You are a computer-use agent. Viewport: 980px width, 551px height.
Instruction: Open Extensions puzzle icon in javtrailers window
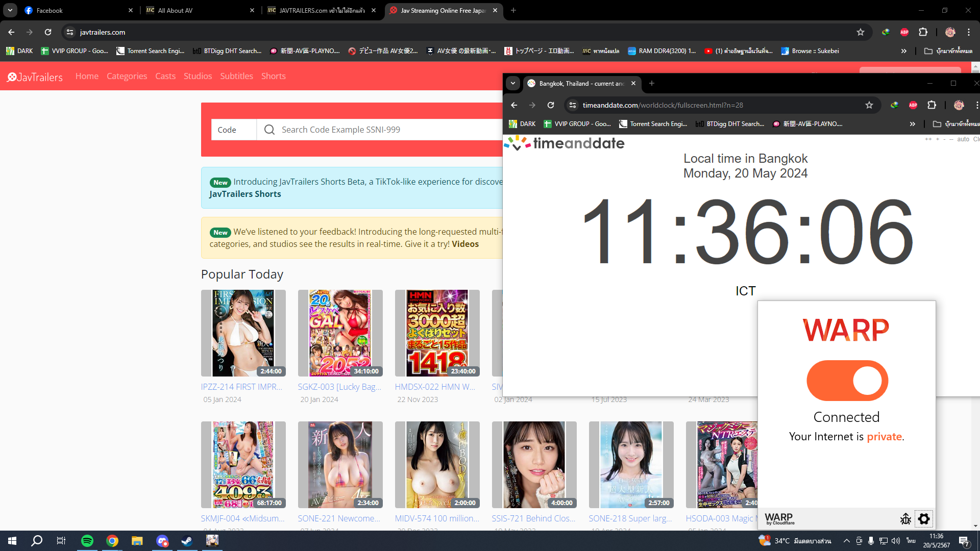point(923,32)
